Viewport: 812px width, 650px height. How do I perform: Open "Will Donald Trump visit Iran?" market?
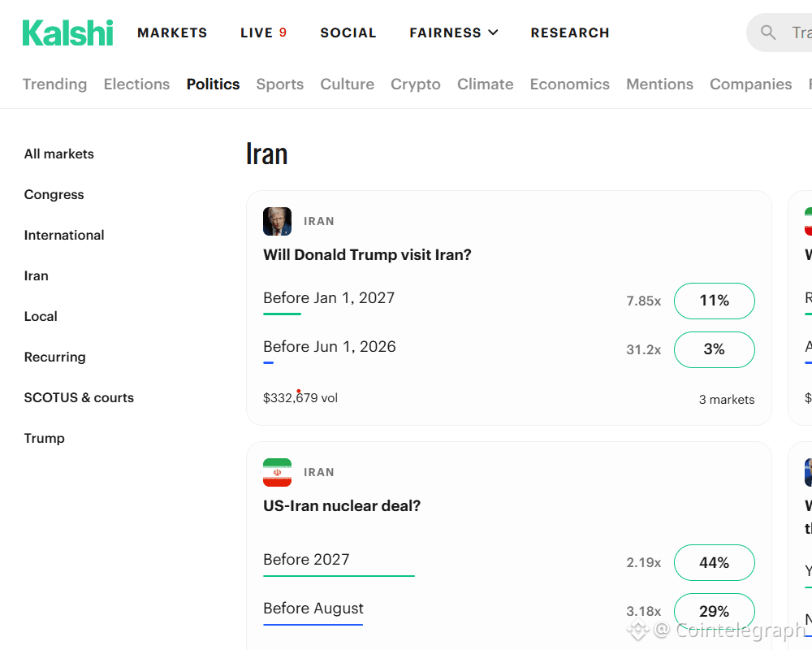367,254
